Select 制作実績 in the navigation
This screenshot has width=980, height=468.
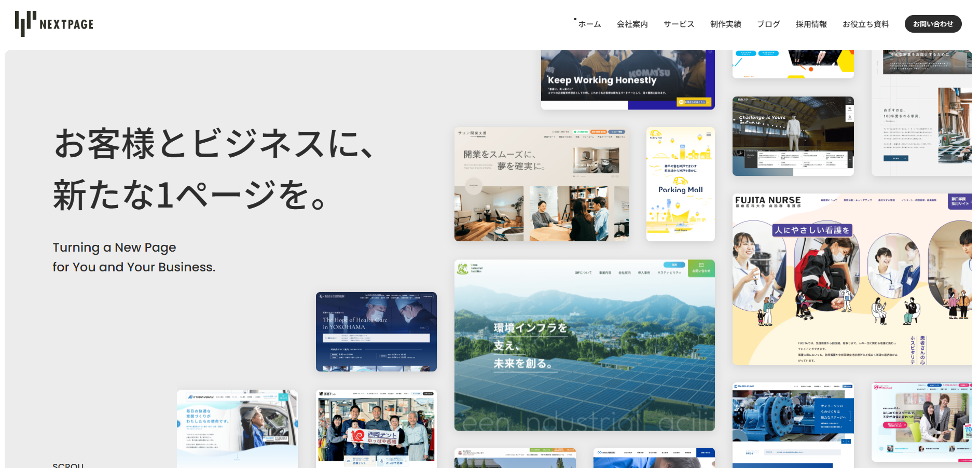[x=725, y=24]
